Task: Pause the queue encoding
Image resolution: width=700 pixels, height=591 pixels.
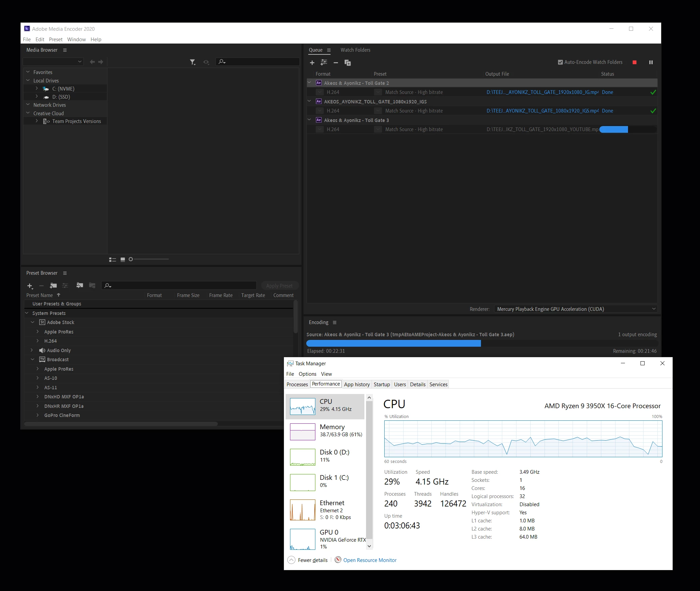Action: [x=651, y=62]
